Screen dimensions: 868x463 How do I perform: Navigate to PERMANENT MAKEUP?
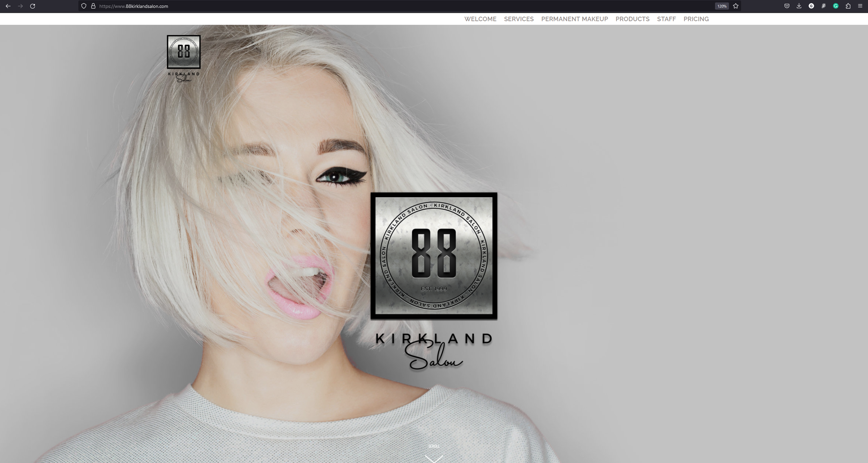(575, 19)
